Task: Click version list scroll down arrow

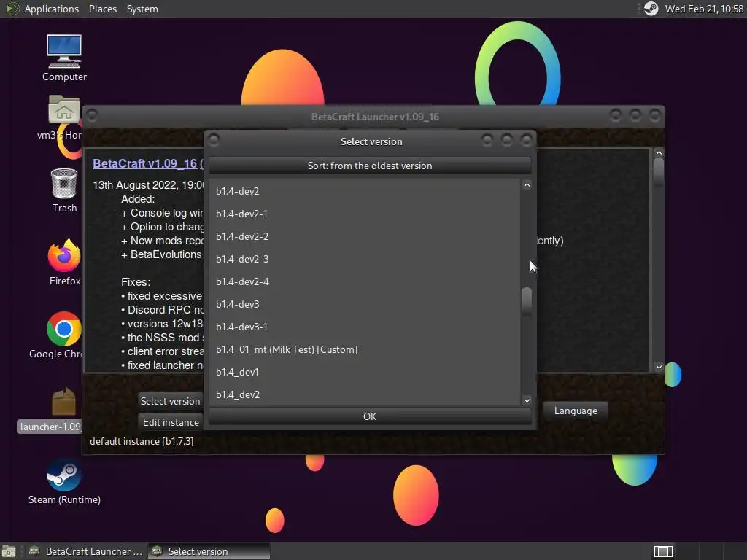Action: (x=527, y=400)
